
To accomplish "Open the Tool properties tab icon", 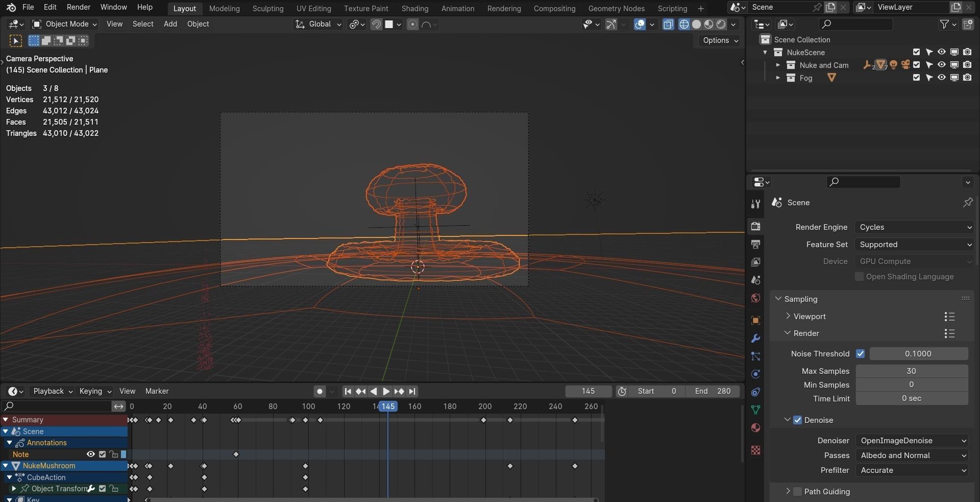I will (x=756, y=204).
